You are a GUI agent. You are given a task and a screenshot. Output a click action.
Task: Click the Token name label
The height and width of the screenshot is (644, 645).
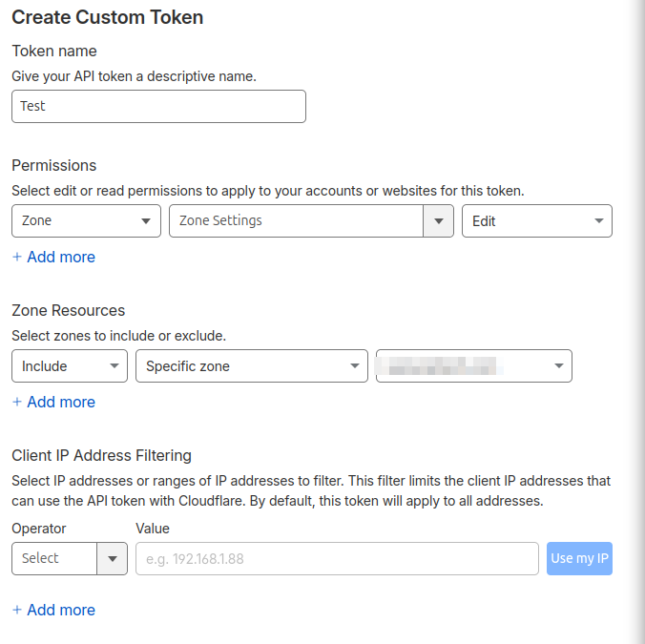(54, 51)
